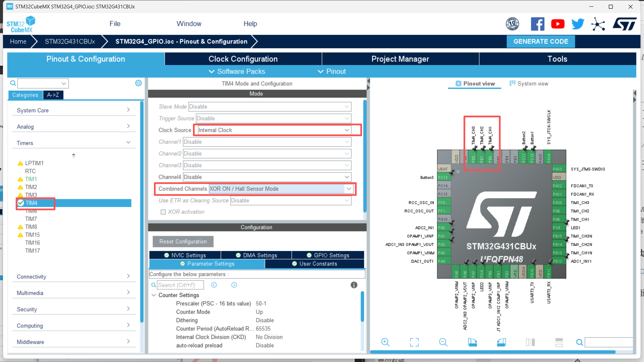Click the Mode panel vertical scrollbar

pos(364,156)
